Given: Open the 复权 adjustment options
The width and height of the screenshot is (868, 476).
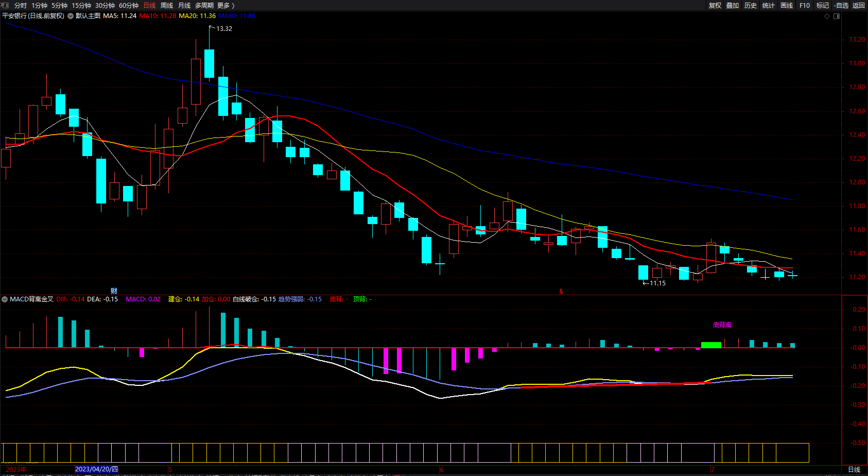Looking at the screenshot, I should [715, 6].
